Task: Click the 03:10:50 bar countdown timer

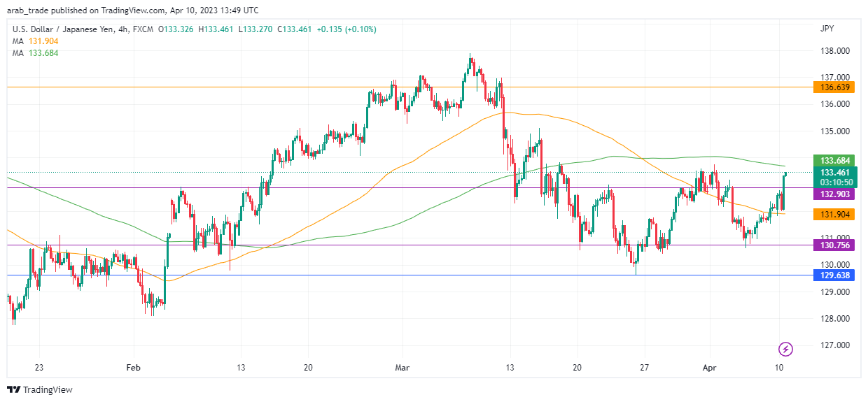Action: [x=835, y=182]
